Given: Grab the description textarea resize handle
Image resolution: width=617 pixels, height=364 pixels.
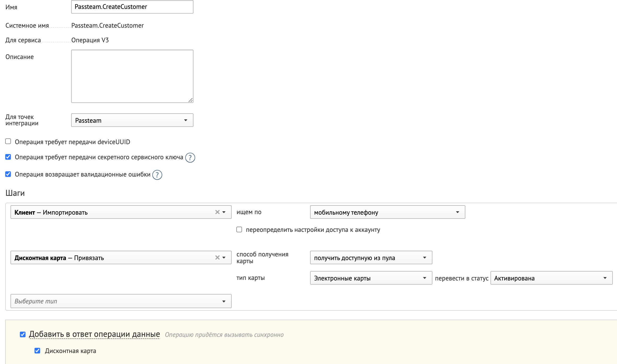Looking at the screenshot, I should [191, 100].
